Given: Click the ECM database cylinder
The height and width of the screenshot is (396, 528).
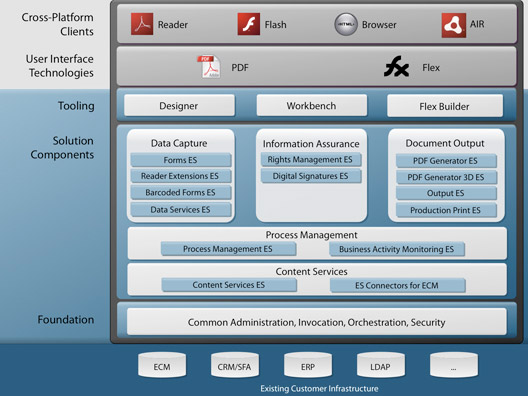Looking at the screenshot, I should click(162, 365).
